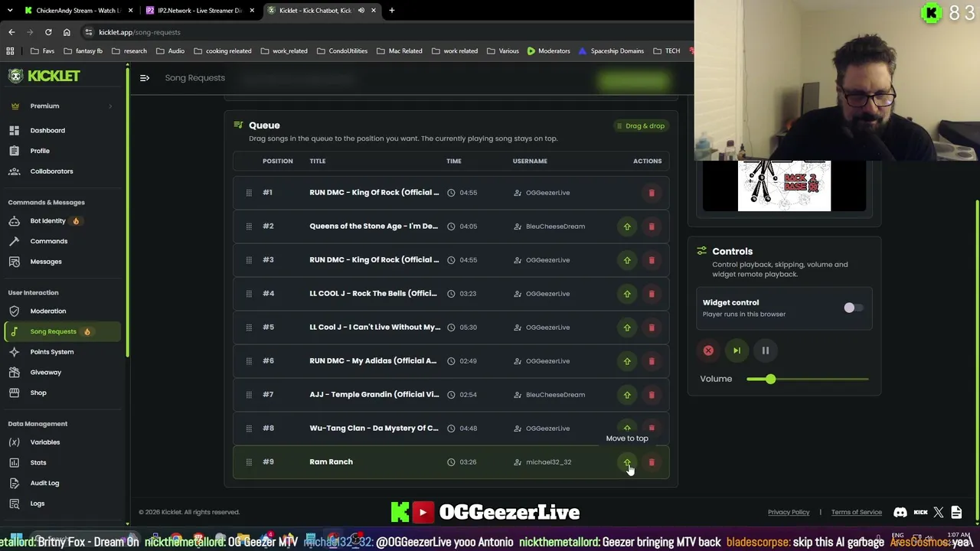Adjust the Volume slider
This screenshot has height=551, width=980.
click(x=808, y=379)
